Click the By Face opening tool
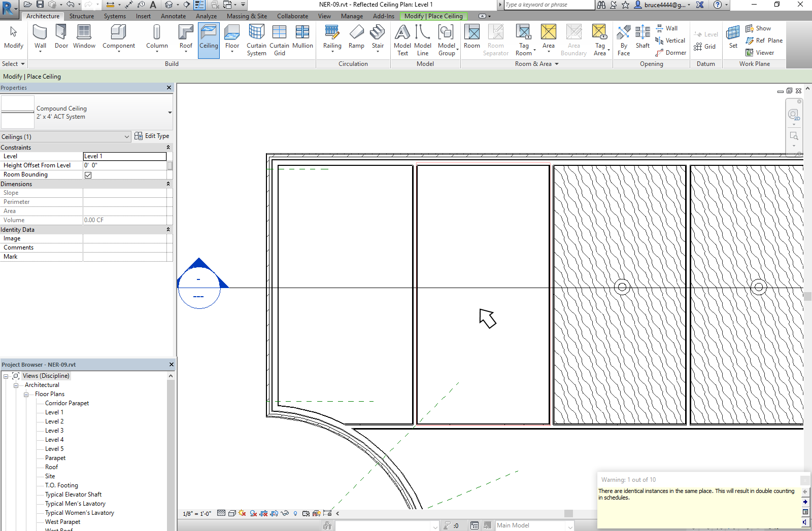Viewport: 812px width, 531px height. tap(624, 40)
